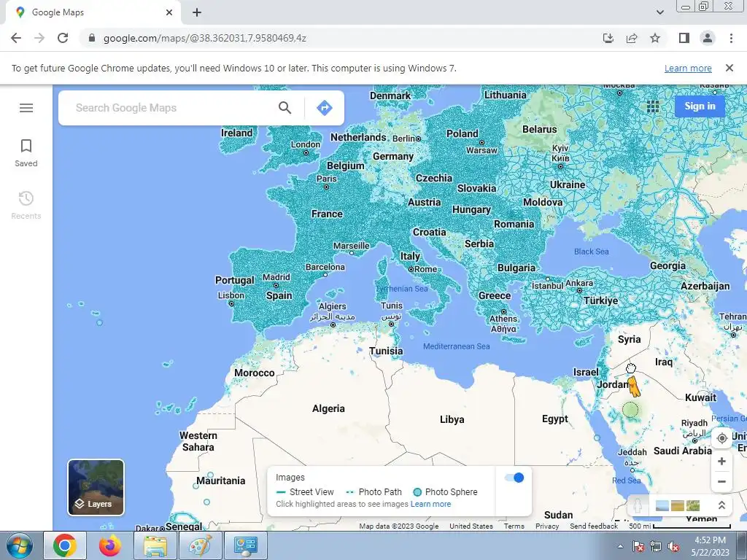This screenshot has width=747, height=560.
Task: Show your location with target icon
Action: tap(721, 438)
